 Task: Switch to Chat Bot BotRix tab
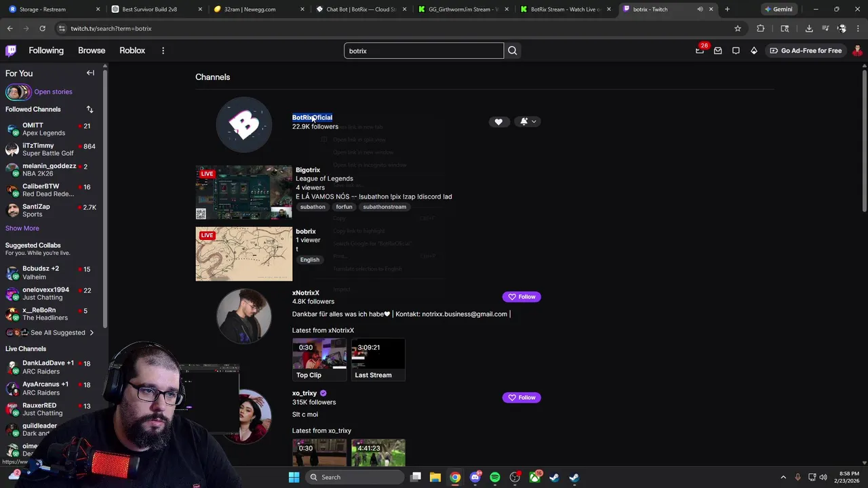point(361,9)
